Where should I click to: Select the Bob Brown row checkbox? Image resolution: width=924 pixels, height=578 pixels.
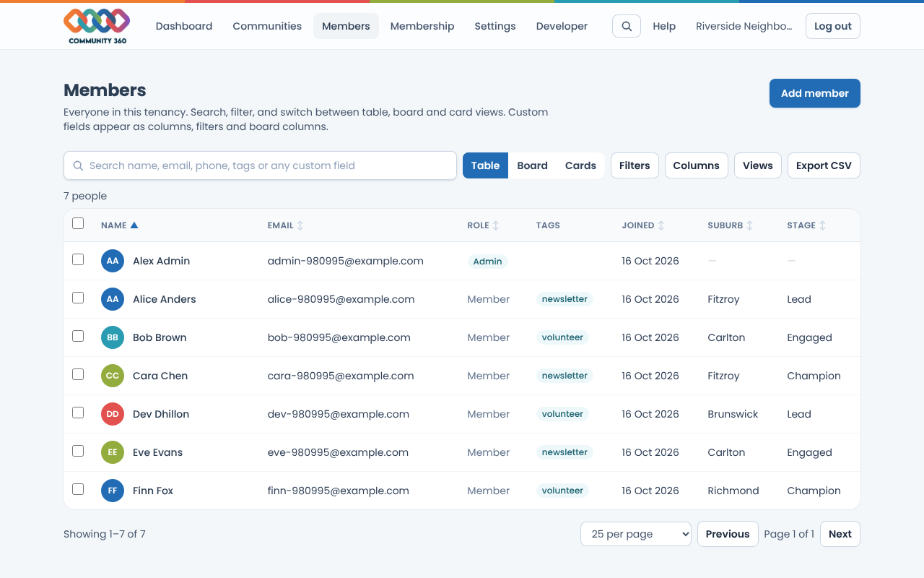[78, 336]
